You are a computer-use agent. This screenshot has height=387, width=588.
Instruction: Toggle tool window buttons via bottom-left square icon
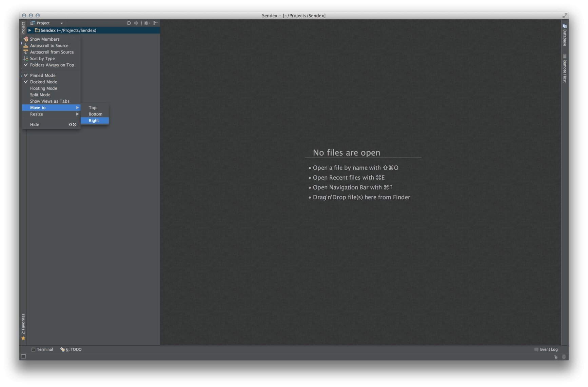[23, 357]
